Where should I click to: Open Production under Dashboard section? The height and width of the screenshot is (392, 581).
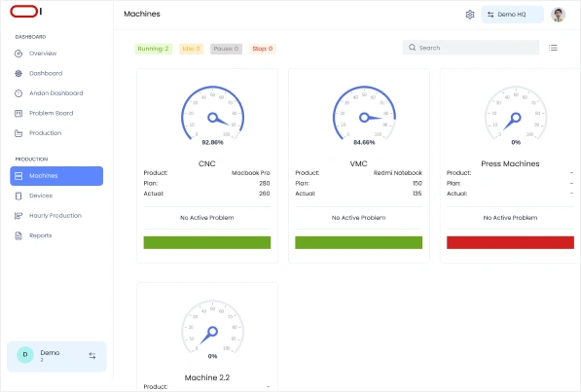pyautogui.click(x=45, y=133)
